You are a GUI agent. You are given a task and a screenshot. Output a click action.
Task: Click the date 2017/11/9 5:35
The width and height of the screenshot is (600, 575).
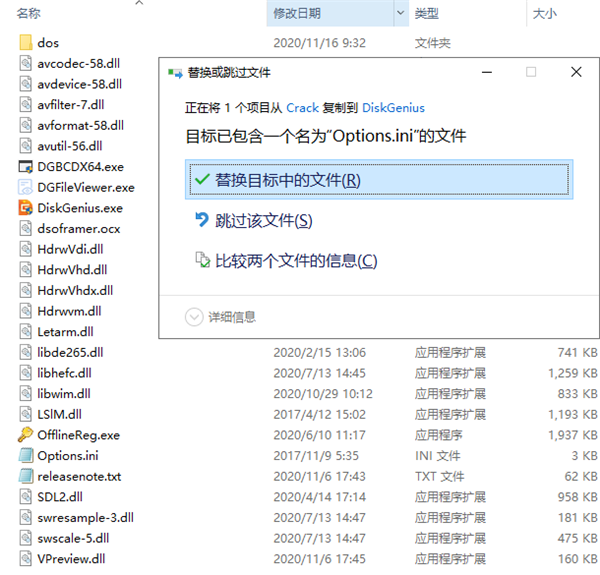pyautogui.click(x=316, y=456)
